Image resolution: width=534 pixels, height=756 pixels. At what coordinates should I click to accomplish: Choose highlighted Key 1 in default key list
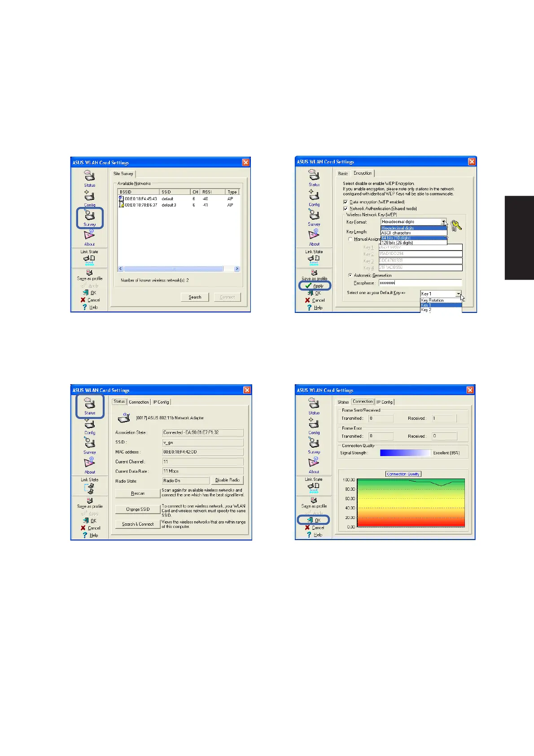(441, 305)
